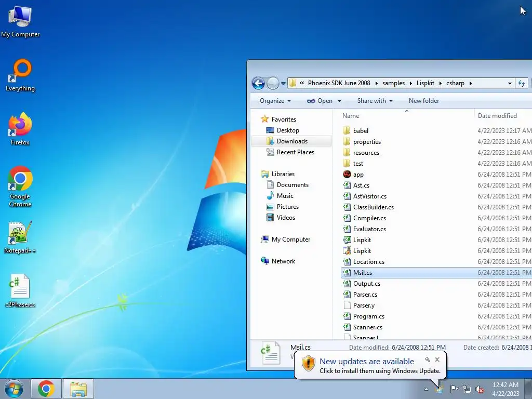Navigate to Lispkit breadcrumb segment
The height and width of the screenshot is (399, 532).
(x=425, y=83)
